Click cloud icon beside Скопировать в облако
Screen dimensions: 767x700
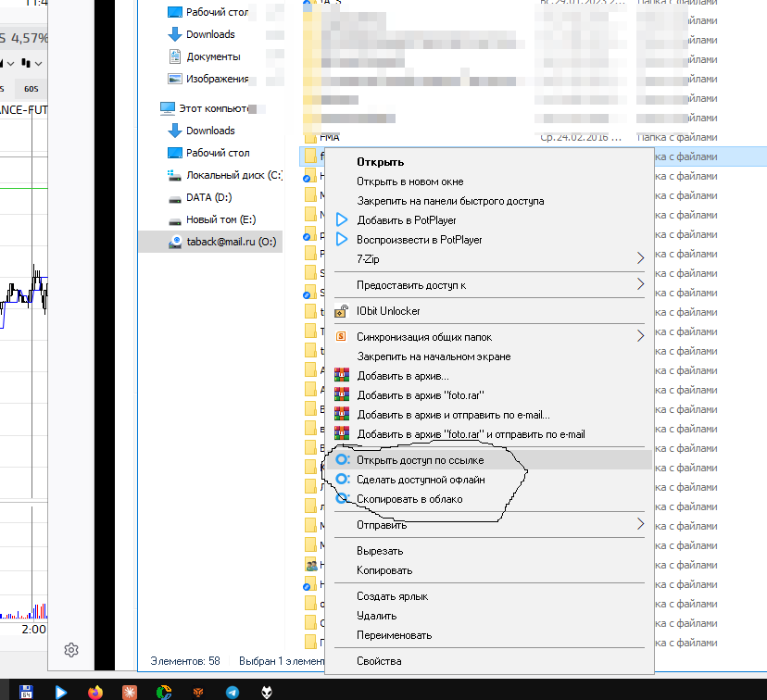(x=343, y=498)
